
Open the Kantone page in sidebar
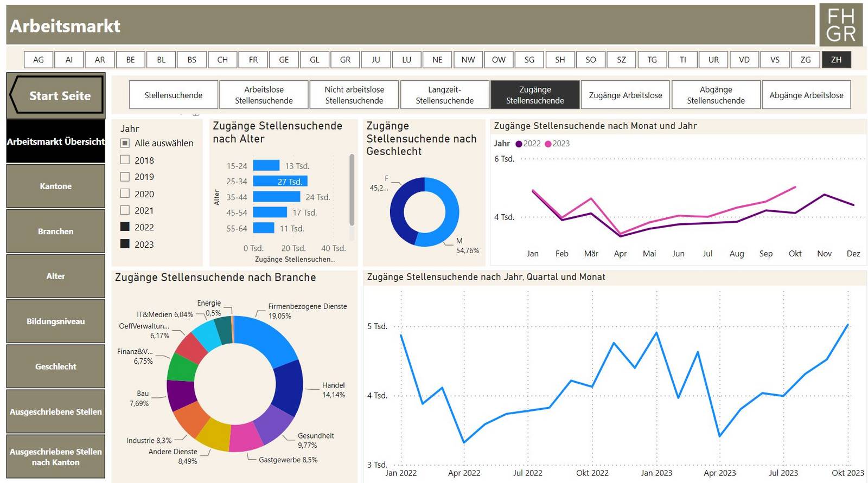(55, 186)
